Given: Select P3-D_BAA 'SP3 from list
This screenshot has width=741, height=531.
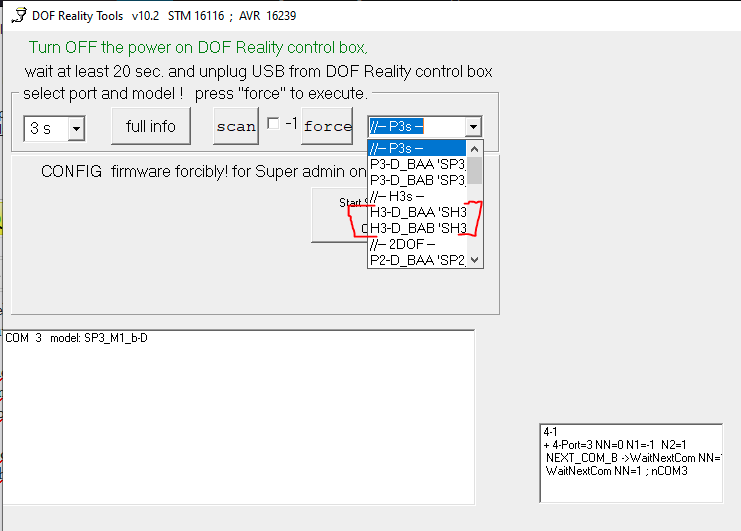Looking at the screenshot, I should (x=417, y=164).
